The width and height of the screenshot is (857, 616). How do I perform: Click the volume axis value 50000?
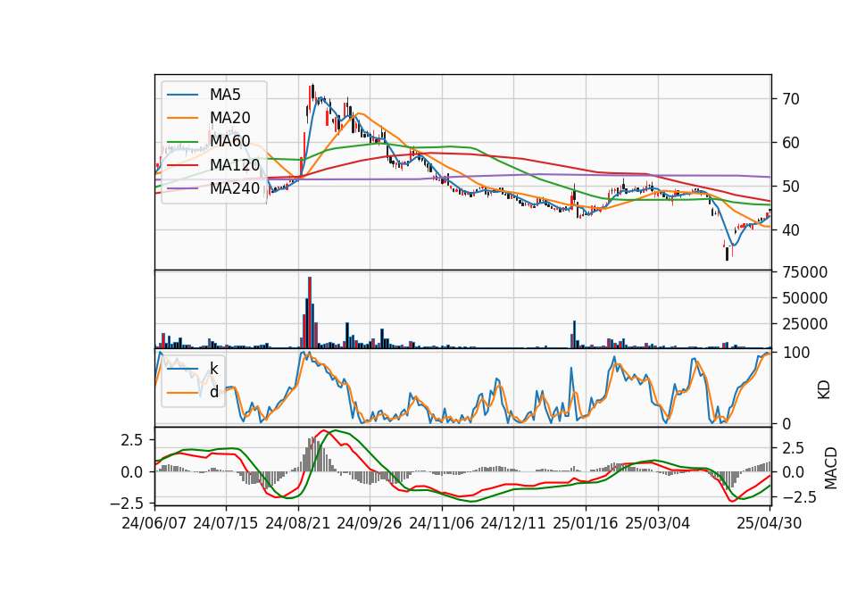(804, 298)
